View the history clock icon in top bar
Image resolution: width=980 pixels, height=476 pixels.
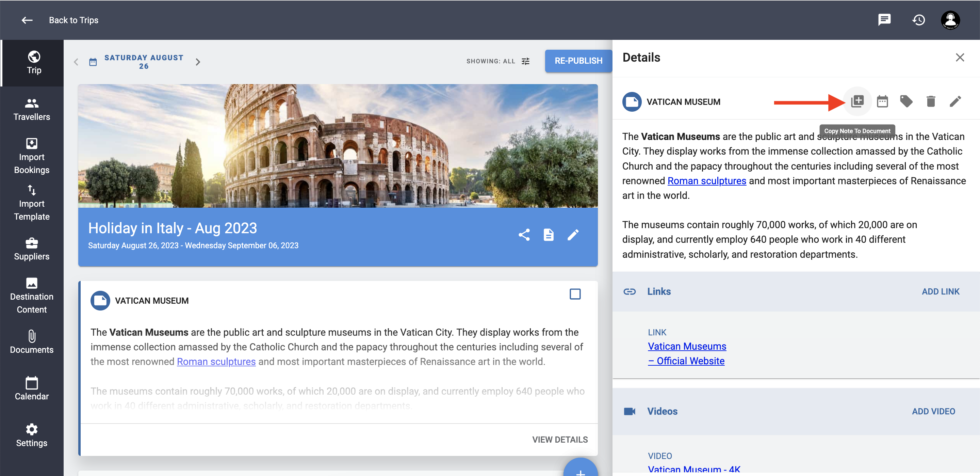(x=918, y=20)
